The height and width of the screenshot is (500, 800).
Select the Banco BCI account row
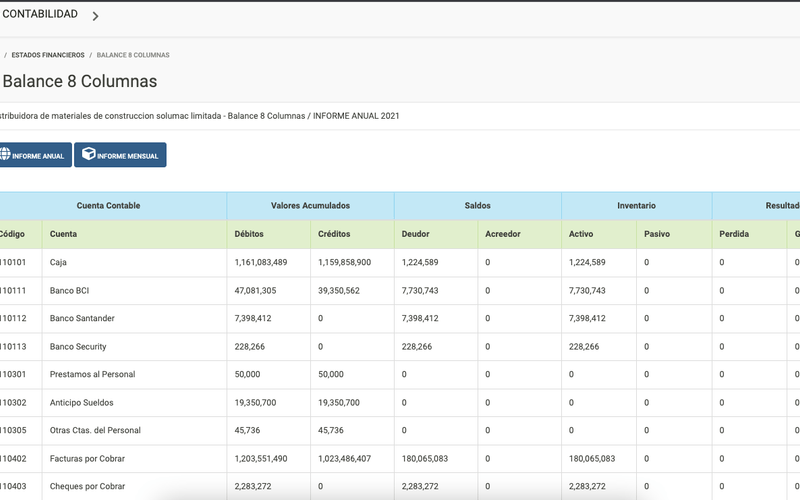pyautogui.click(x=70, y=290)
